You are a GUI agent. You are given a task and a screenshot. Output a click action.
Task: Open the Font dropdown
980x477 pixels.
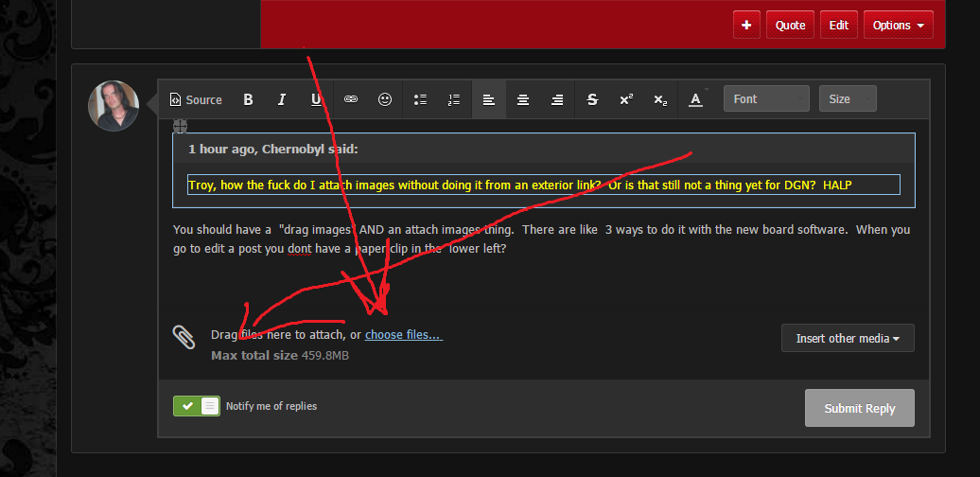click(765, 99)
